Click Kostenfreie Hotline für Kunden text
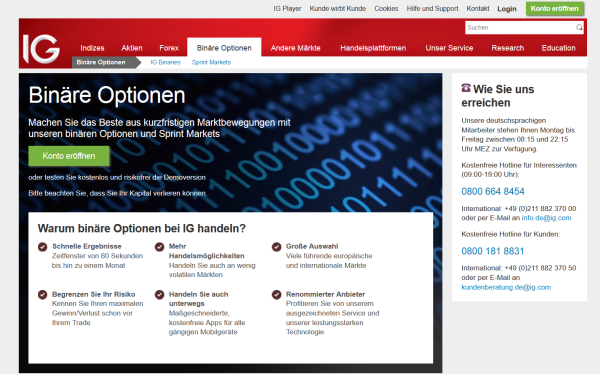The image size is (600, 374). (510, 234)
